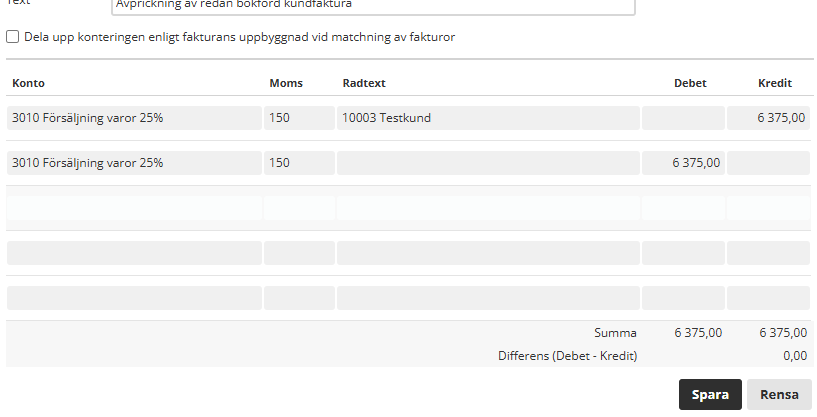Select Radtext field containing 10003 Testkund
This screenshot has width=817, height=417.
click(x=488, y=118)
